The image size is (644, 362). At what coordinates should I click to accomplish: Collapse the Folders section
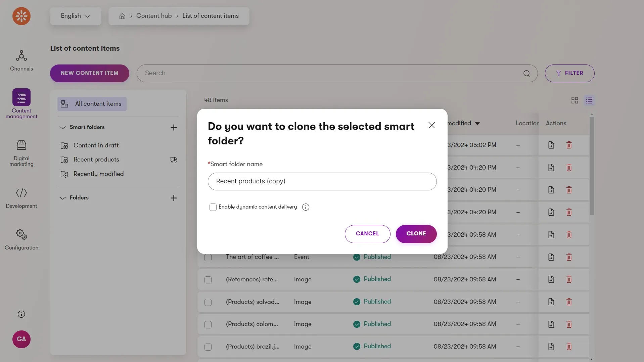pyautogui.click(x=62, y=198)
